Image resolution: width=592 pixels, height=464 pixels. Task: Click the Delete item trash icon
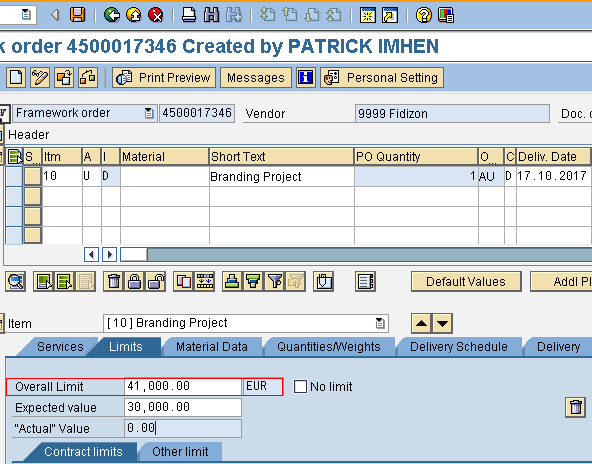click(114, 281)
